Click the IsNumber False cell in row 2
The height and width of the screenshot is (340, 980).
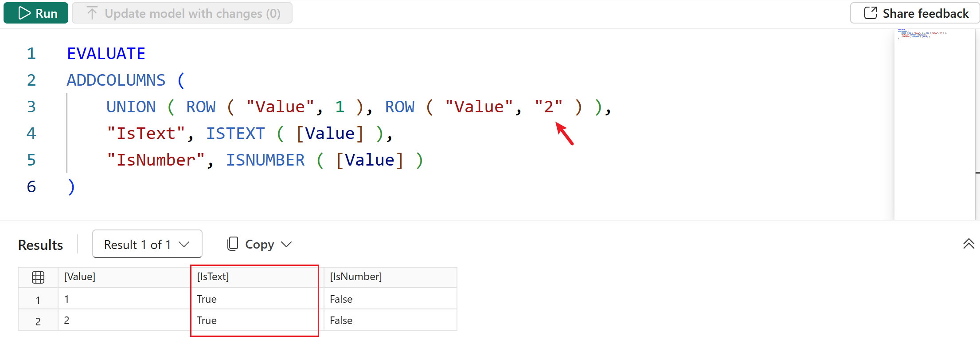coord(341,321)
